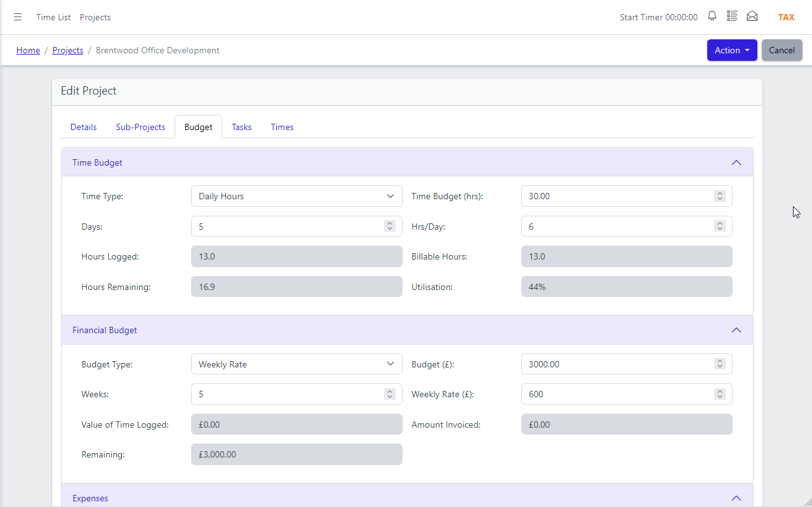Open the Budget Type dropdown
The width and height of the screenshot is (812, 507).
click(296, 364)
